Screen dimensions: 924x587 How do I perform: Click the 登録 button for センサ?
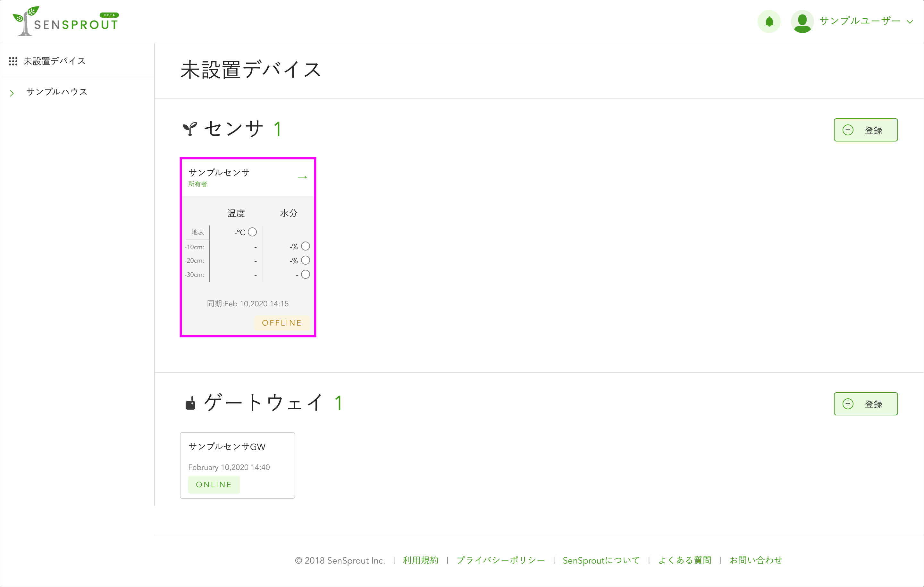[865, 130]
